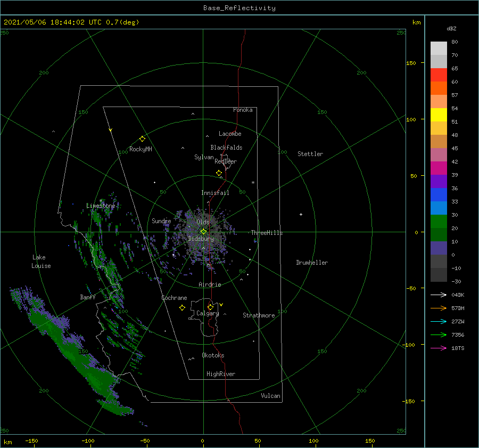This screenshot has height=448, width=479.
Task: Click the Olds city label
Action: [x=203, y=222]
